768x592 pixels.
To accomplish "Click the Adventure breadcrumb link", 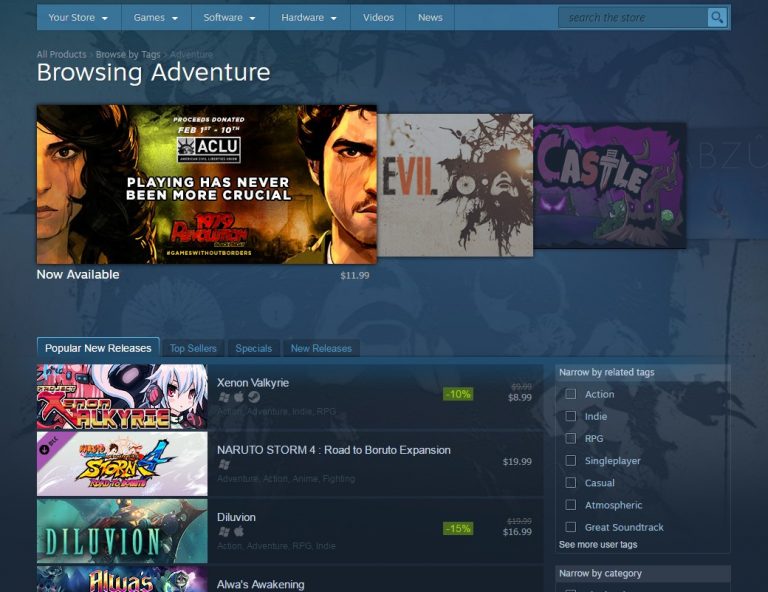I will tap(191, 54).
